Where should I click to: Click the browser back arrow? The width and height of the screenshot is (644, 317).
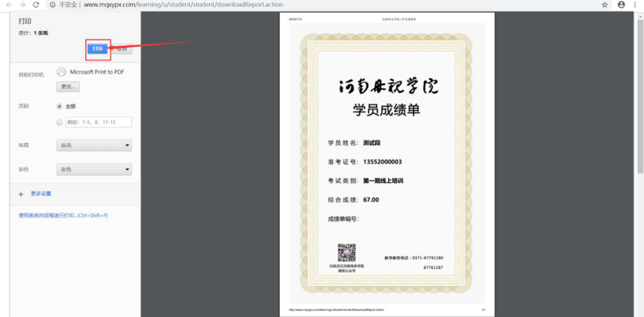9,5
